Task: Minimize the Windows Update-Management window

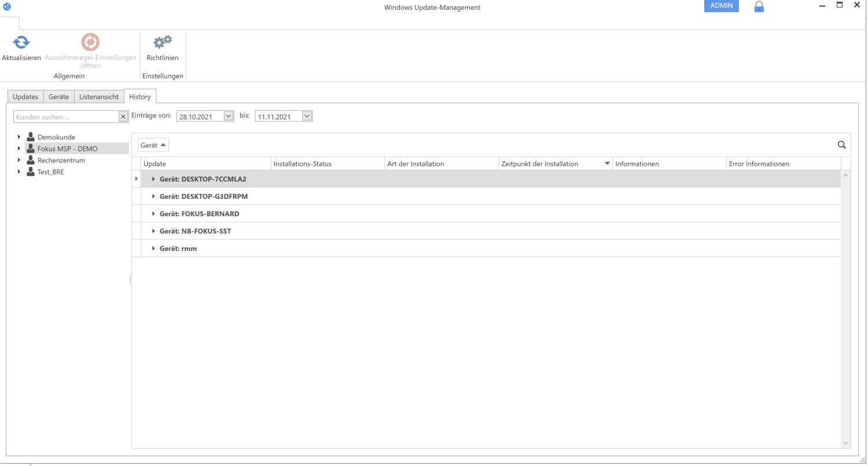Action: (x=822, y=6)
